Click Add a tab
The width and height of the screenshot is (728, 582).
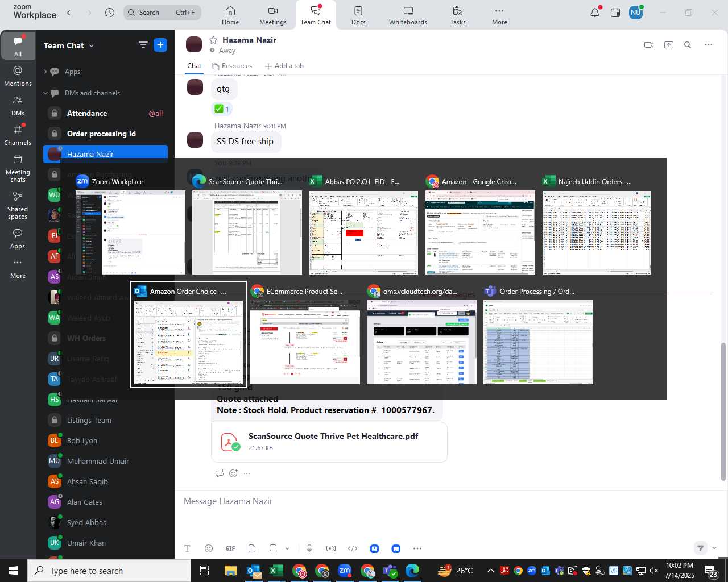click(284, 66)
